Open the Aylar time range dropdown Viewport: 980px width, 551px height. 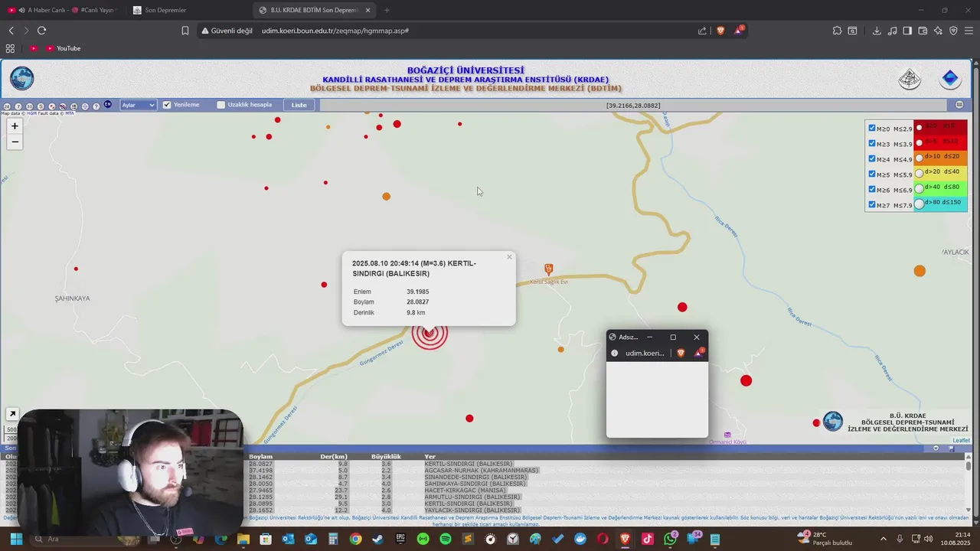[x=139, y=105]
